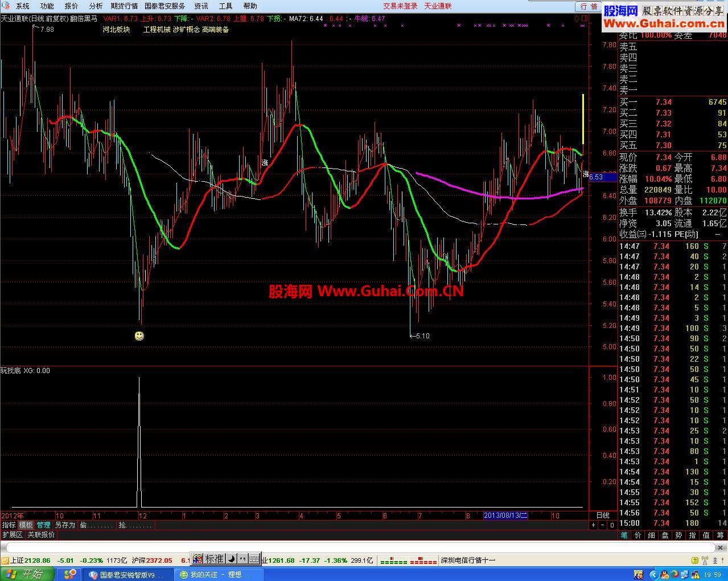Select the 盘 tab in quote panel
This screenshot has height=581, width=728.
(665, 535)
